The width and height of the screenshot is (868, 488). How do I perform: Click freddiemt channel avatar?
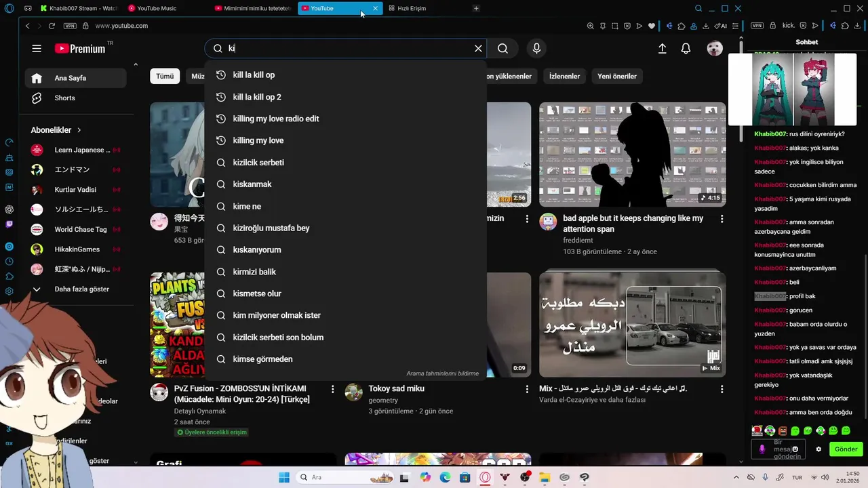point(548,222)
